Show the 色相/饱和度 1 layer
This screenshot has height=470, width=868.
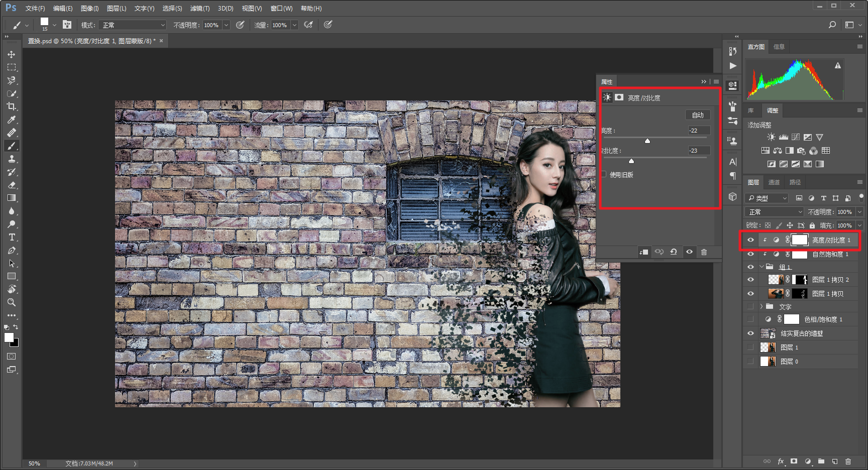pos(750,319)
